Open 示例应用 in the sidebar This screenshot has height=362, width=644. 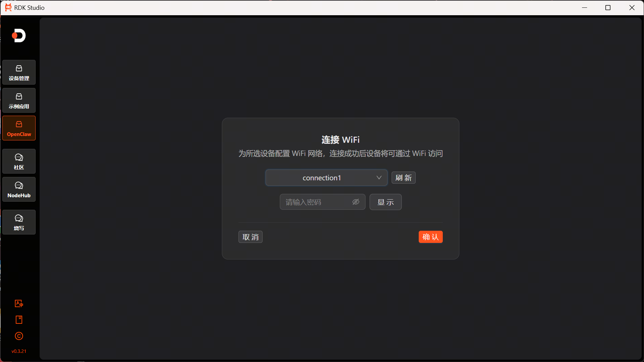tap(19, 100)
